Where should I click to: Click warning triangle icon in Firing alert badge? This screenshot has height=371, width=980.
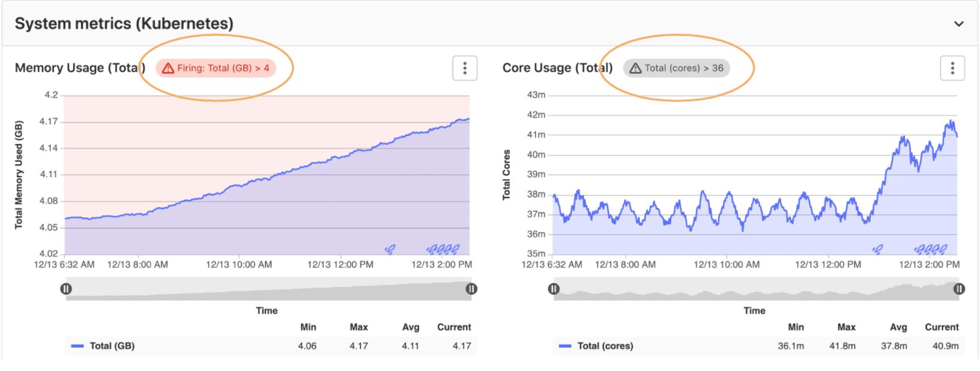coord(168,68)
